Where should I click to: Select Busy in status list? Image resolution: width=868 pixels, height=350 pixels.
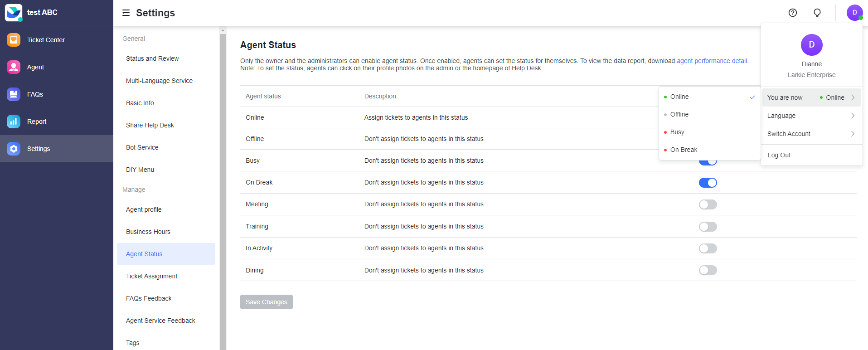click(x=709, y=132)
